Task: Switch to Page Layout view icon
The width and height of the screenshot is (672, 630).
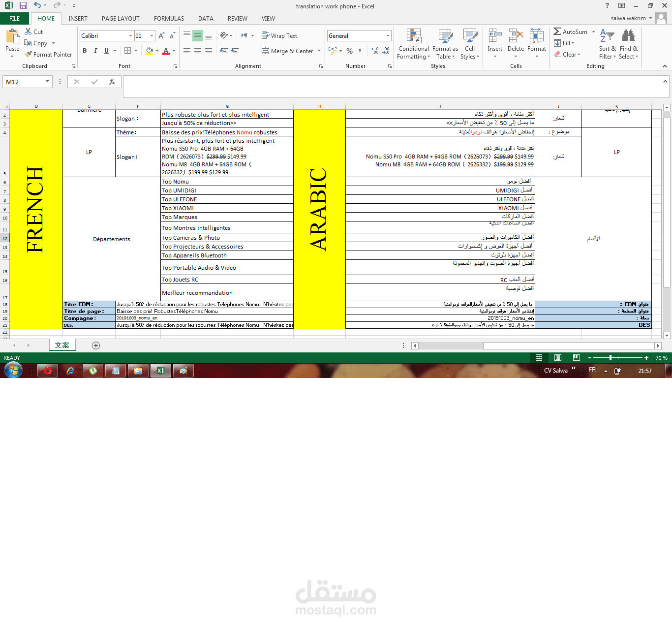Action: (557, 358)
